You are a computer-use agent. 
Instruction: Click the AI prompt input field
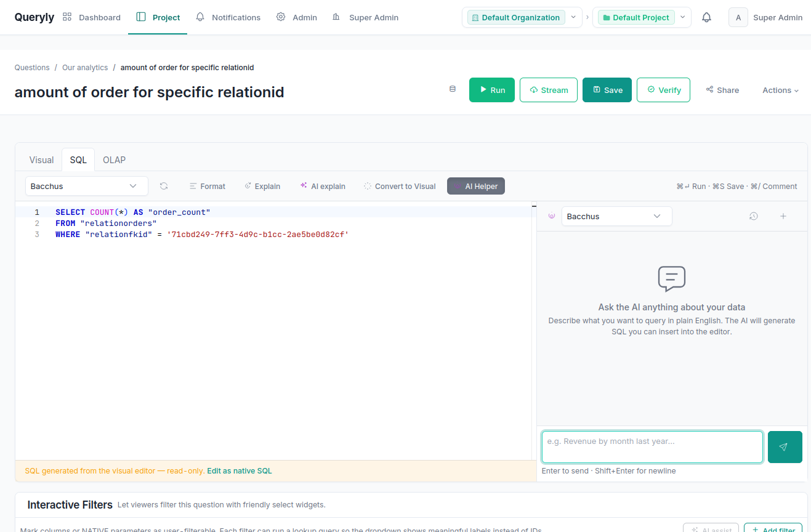652,447
